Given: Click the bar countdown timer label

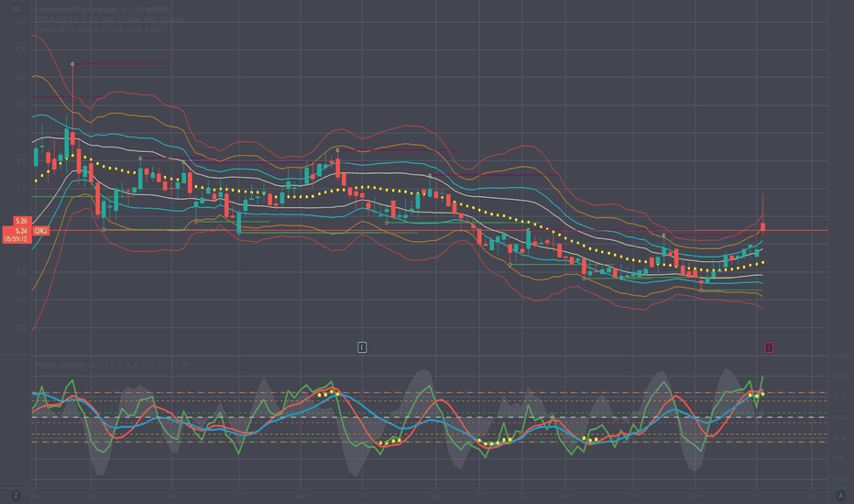Looking at the screenshot, I should point(16,239).
